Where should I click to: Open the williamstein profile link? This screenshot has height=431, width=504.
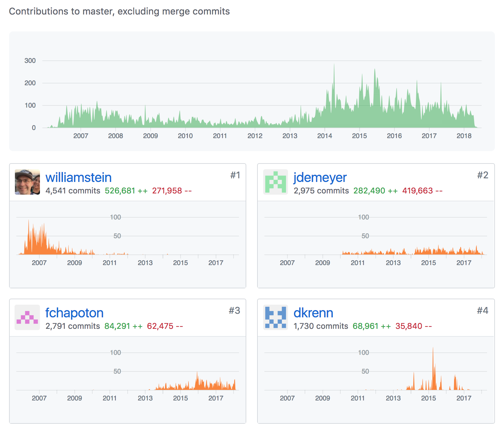(x=78, y=178)
